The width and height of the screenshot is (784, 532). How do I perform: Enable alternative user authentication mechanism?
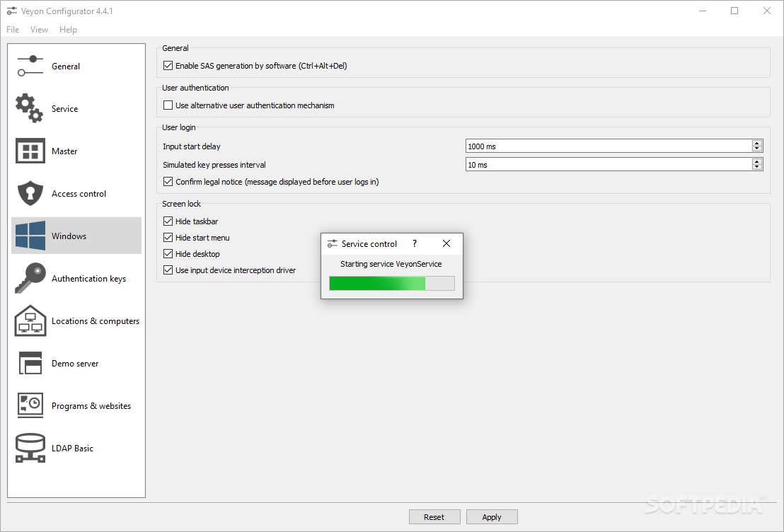point(168,105)
